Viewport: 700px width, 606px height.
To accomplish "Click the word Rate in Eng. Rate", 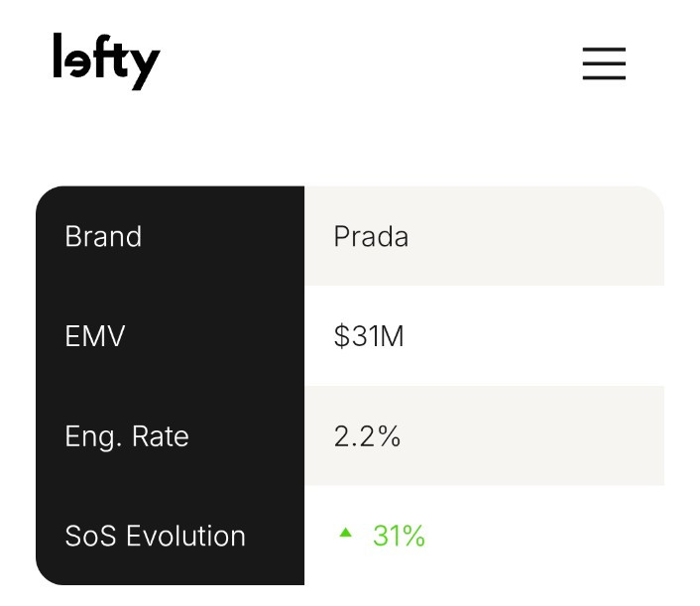I will point(161,436).
